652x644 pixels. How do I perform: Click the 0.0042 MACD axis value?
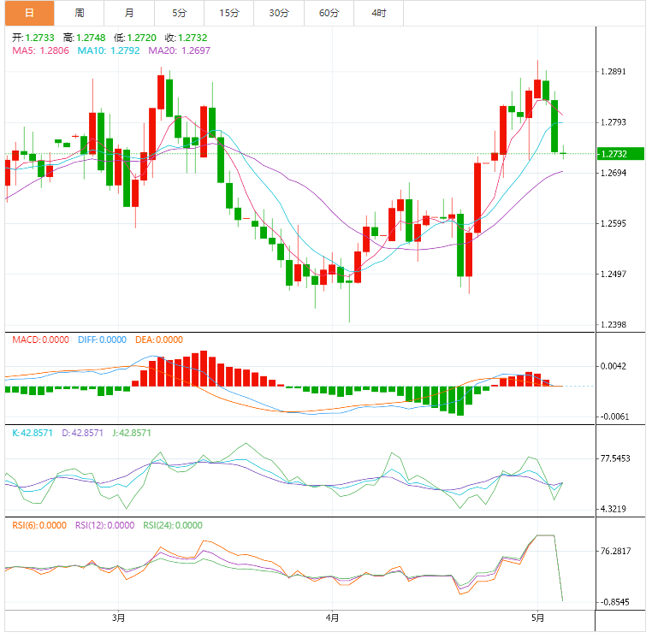click(x=613, y=366)
